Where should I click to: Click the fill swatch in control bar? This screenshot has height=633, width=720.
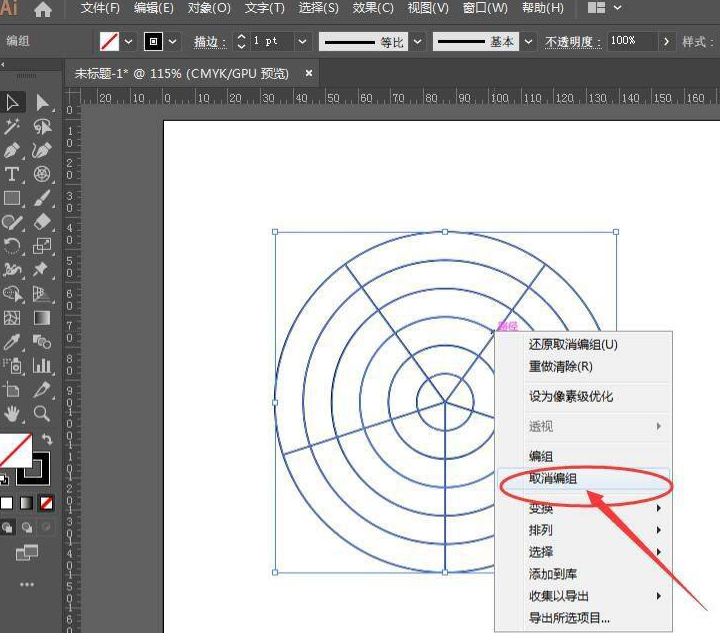coord(109,41)
